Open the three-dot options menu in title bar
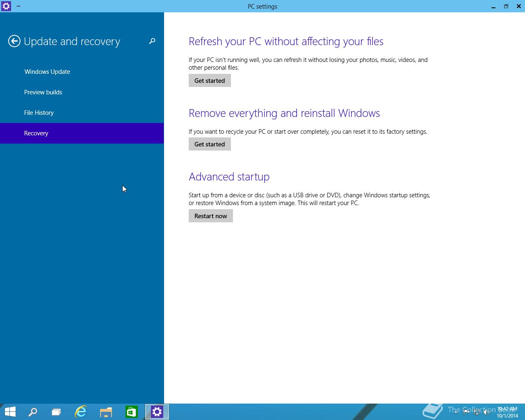 [x=18, y=6]
